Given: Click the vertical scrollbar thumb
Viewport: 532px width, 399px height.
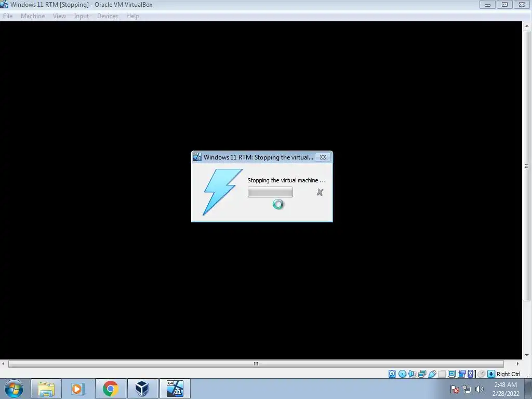Looking at the screenshot, I should click(527, 166).
